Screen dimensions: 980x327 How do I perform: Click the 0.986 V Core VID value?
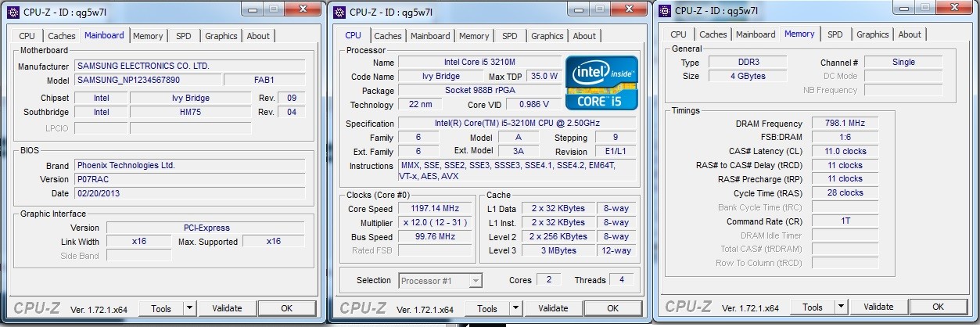pyautogui.click(x=534, y=104)
